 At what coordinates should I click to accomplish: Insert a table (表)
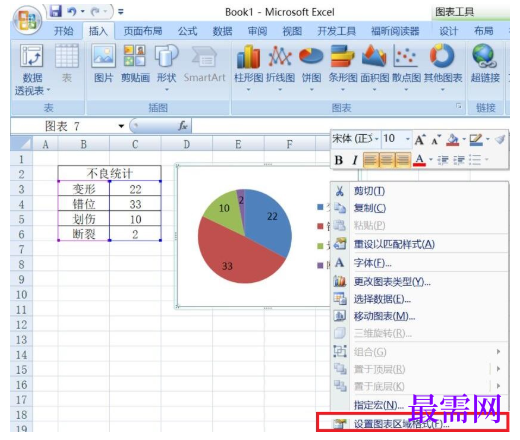(67, 63)
